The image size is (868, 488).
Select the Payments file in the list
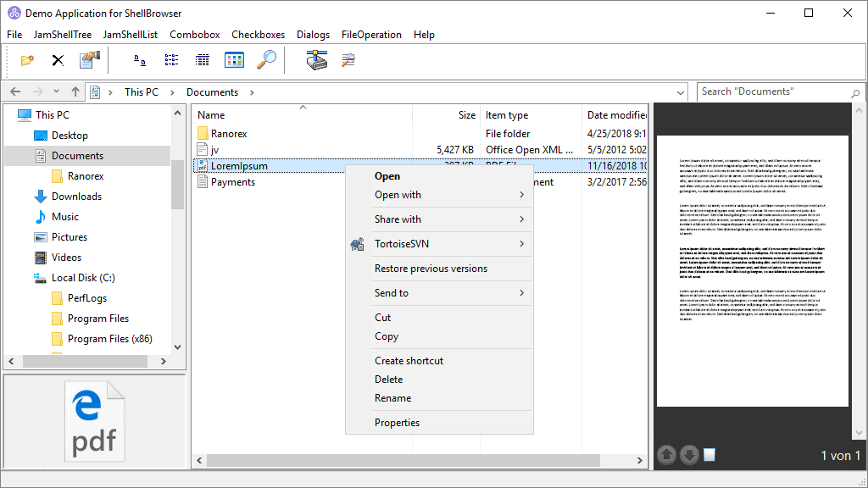pos(232,182)
